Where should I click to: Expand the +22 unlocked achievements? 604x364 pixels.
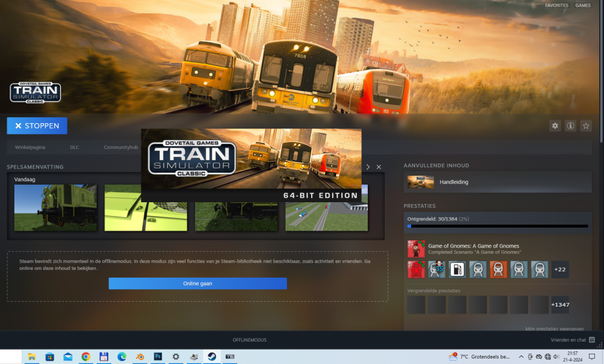point(560,269)
